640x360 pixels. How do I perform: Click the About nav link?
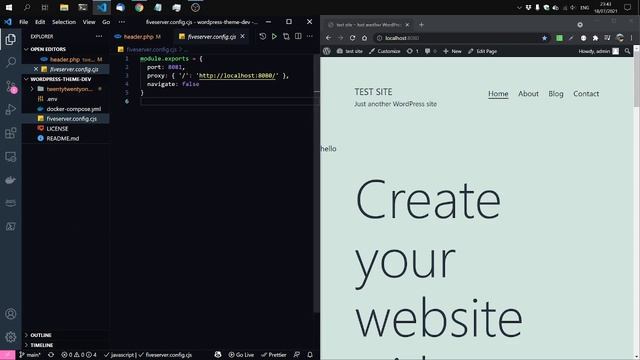point(528,93)
